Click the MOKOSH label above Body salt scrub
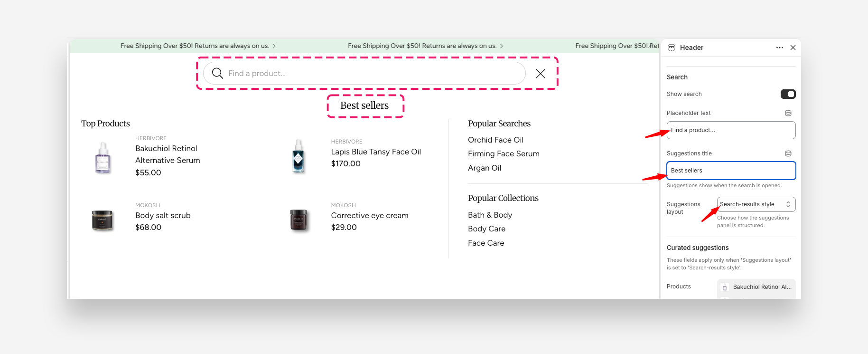This screenshot has height=354, width=868. pyautogui.click(x=148, y=205)
